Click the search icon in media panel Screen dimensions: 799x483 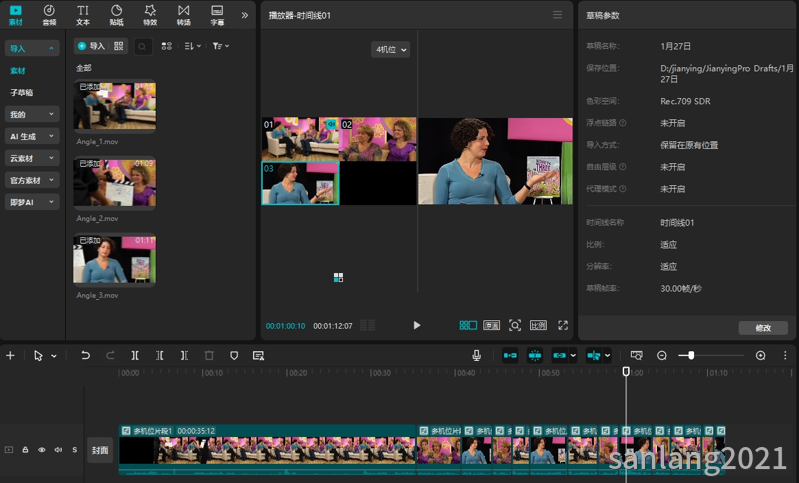(x=143, y=46)
